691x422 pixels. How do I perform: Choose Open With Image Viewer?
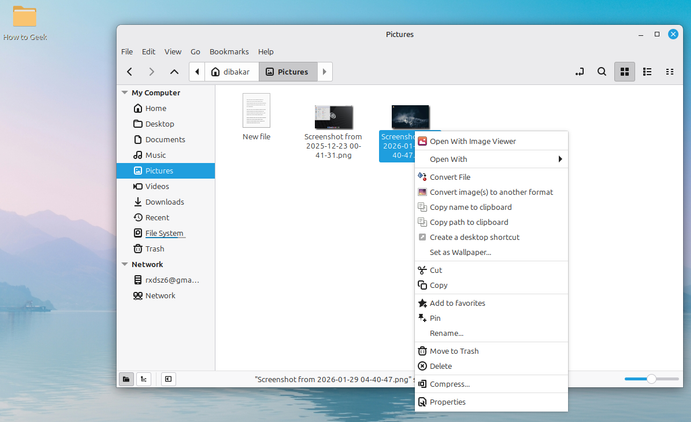click(491, 141)
